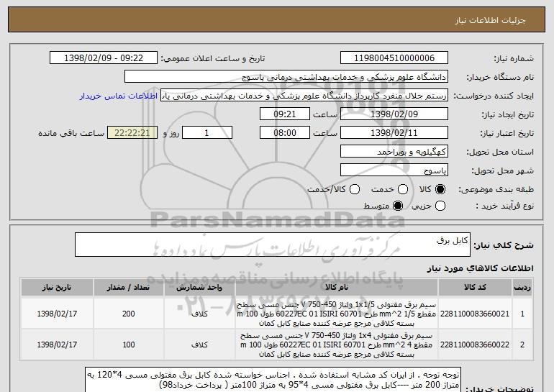This screenshot has width=554, height=392.
Task: Click the ردیف column header
Action: pyautogui.click(x=522, y=288)
